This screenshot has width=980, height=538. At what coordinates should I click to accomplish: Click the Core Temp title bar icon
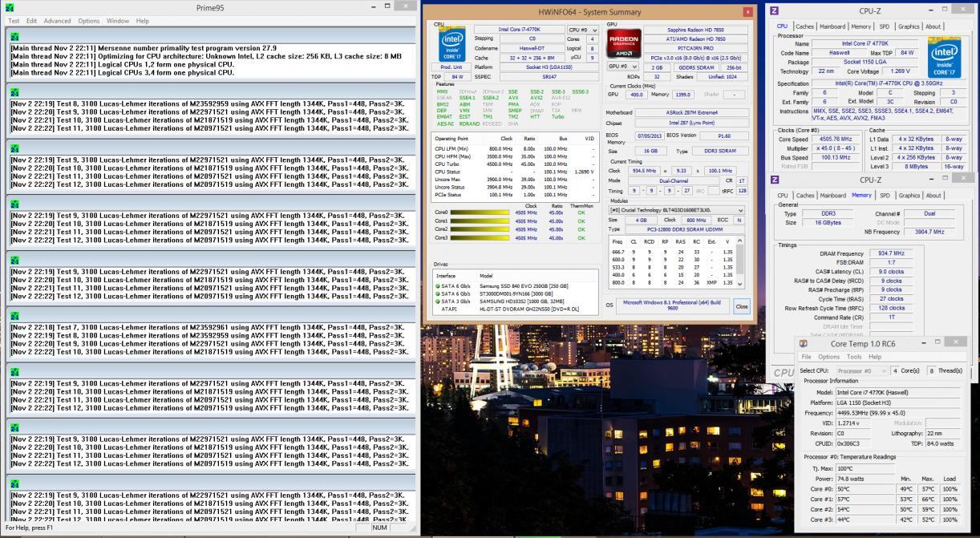point(803,343)
